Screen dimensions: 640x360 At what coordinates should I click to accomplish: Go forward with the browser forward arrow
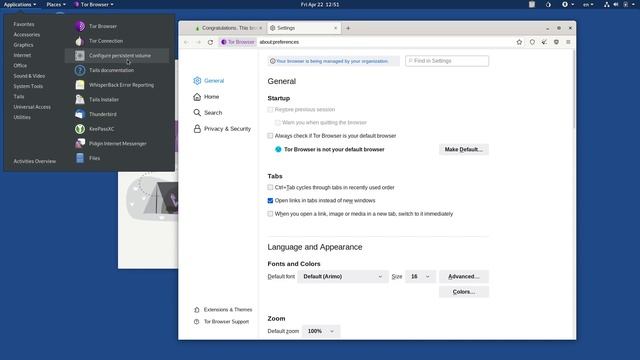point(198,42)
